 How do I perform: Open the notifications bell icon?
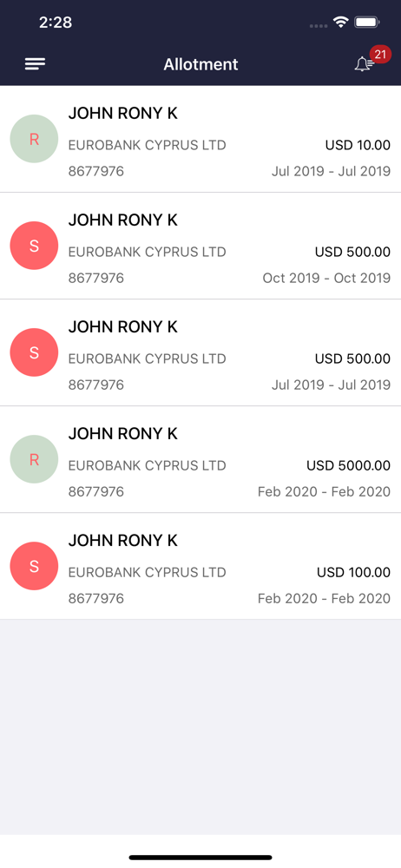pyautogui.click(x=364, y=64)
